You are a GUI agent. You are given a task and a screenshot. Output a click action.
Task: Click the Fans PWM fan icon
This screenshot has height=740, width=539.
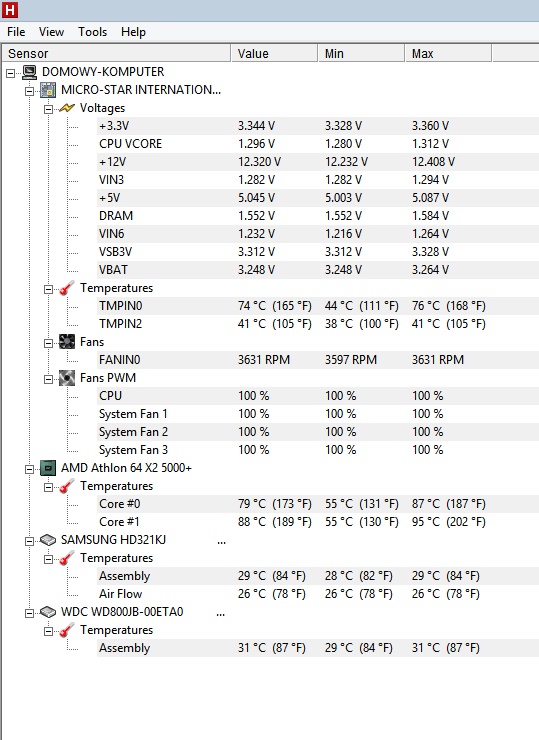click(67, 378)
